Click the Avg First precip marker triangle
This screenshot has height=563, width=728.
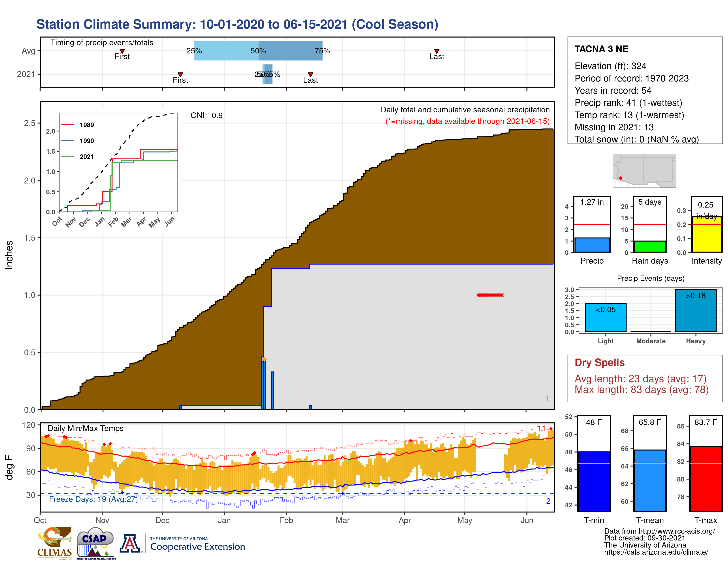coord(122,51)
